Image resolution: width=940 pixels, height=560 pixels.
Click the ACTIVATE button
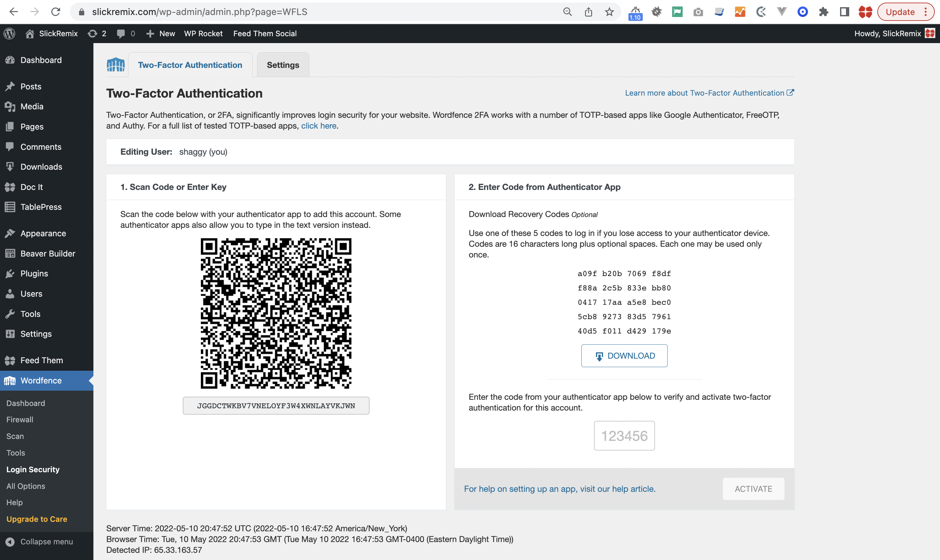click(x=753, y=489)
